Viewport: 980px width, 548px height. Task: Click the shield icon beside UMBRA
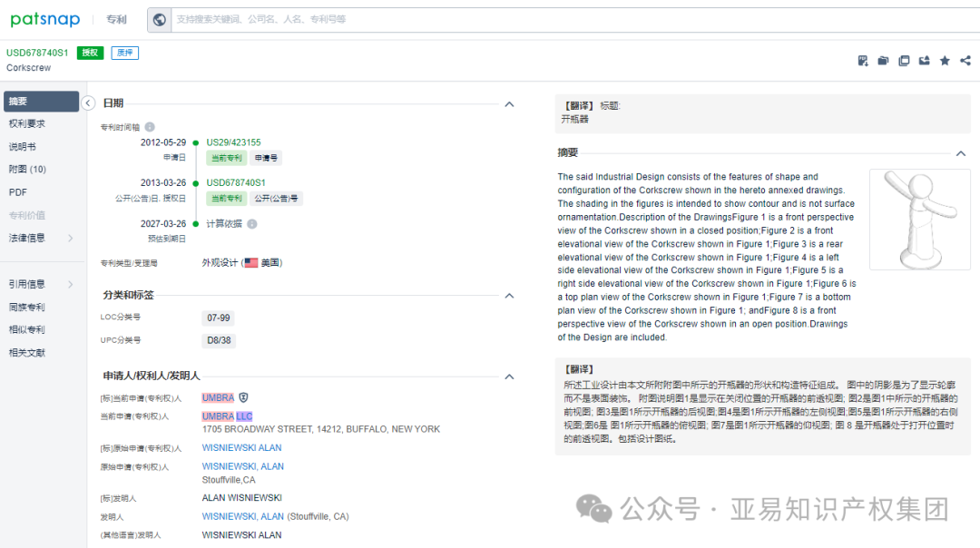click(244, 397)
